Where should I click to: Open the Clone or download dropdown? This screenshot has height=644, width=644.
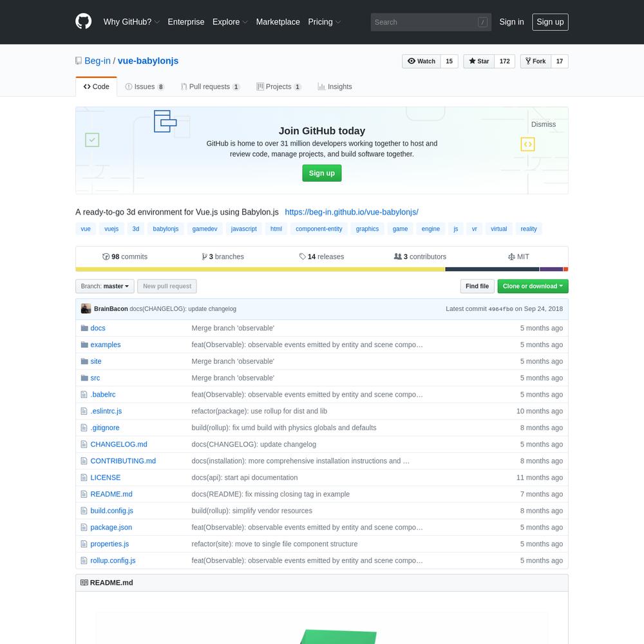pos(533,287)
